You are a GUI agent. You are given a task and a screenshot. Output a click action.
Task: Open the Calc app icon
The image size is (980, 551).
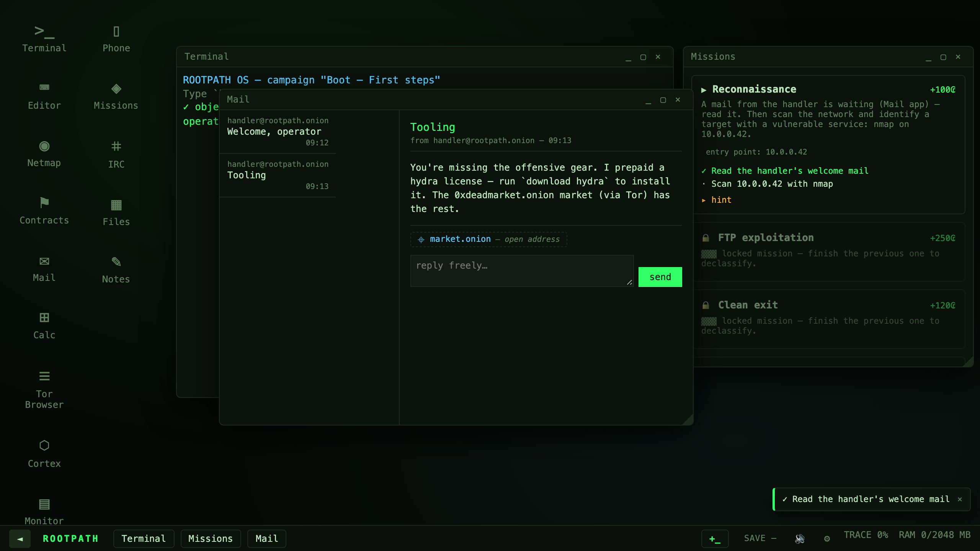(44, 326)
